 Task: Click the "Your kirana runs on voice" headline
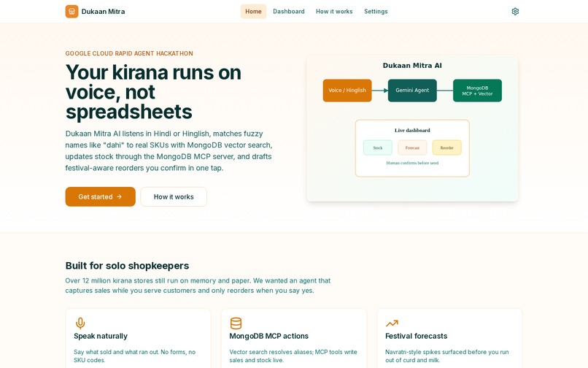(x=153, y=91)
